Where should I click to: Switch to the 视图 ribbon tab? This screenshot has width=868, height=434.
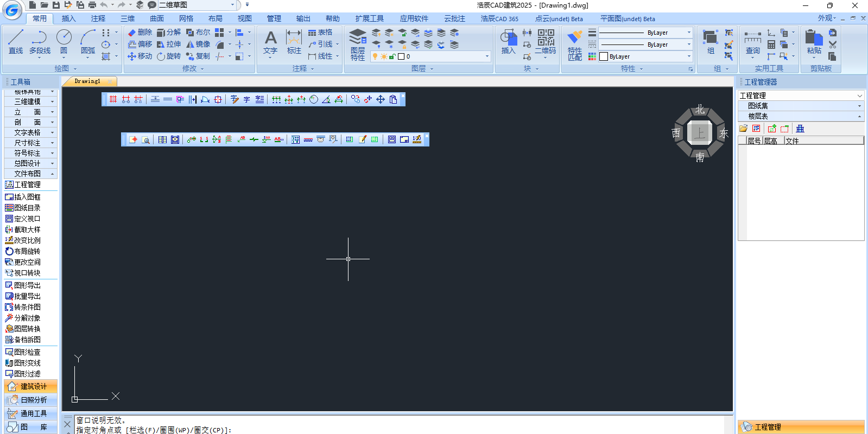click(245, 18)
